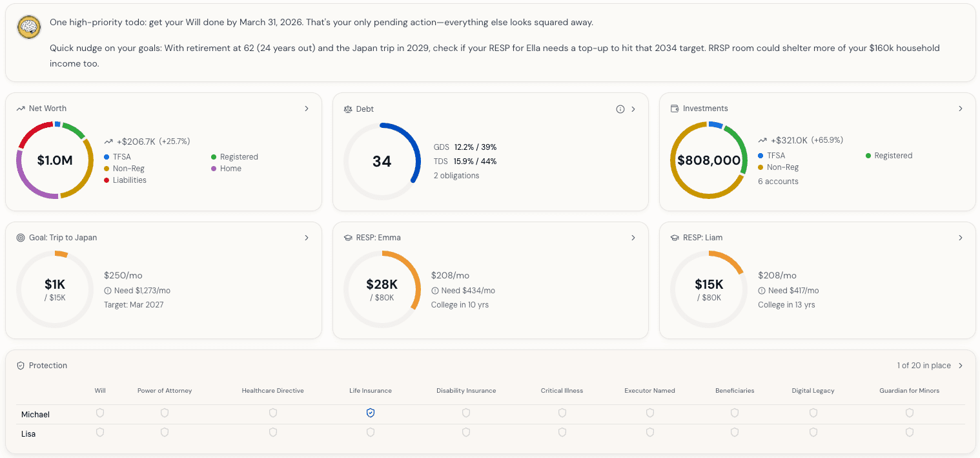
Task: Select the Lisa row in Protection table
Action: click(28, 433)
